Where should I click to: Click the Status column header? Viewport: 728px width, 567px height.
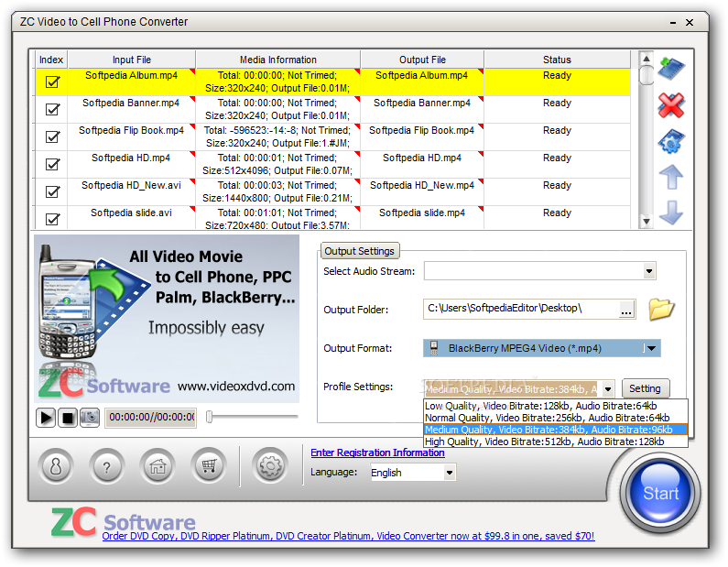tap(557, 60)
